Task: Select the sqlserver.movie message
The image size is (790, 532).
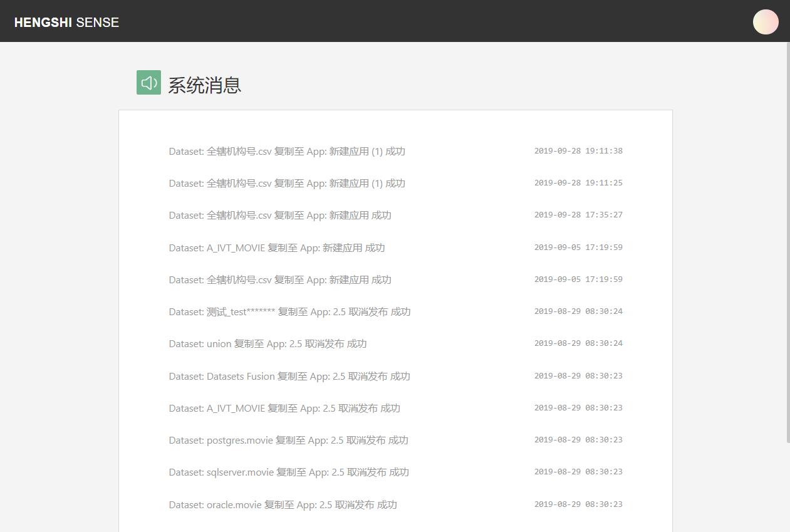Action: (x=289, y=472)
